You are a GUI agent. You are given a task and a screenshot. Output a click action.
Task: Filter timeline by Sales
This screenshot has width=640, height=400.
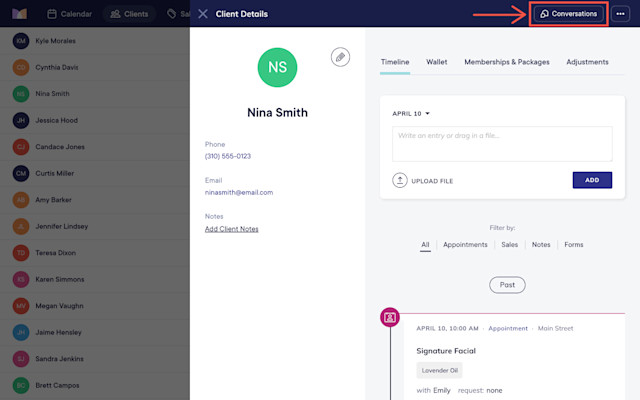tap(509, 244)
